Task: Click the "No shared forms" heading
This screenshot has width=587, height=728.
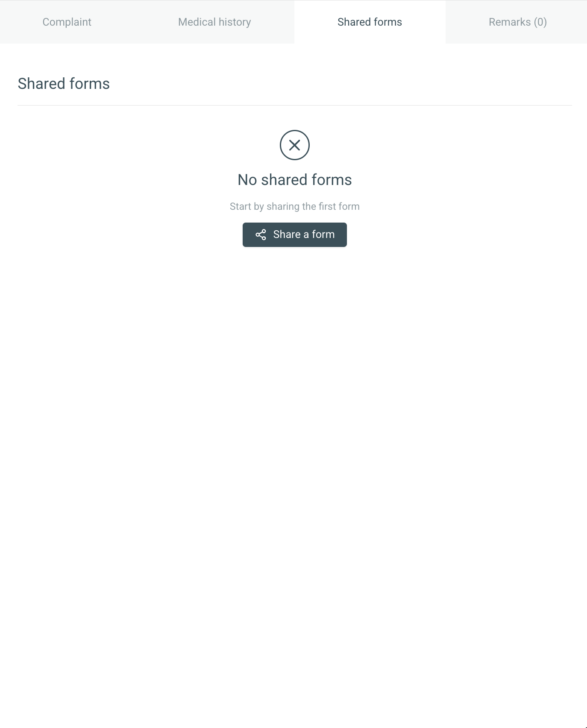Action: pos(295,180)
